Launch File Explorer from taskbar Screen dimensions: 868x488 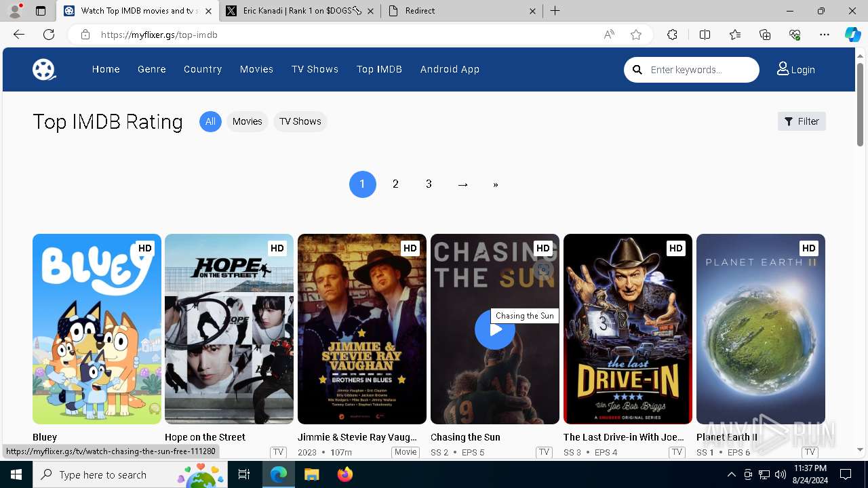pyautogui.click(x=311, y=474)
